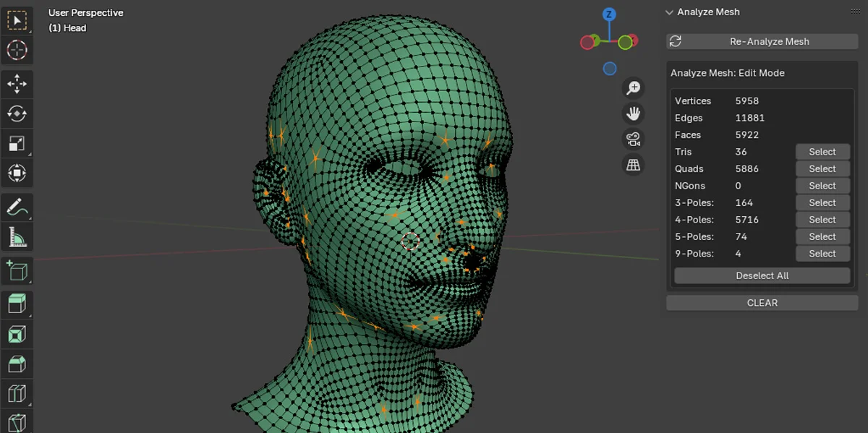Activate the Tweak select tool
868x433 pixels.
pos(17,20)
